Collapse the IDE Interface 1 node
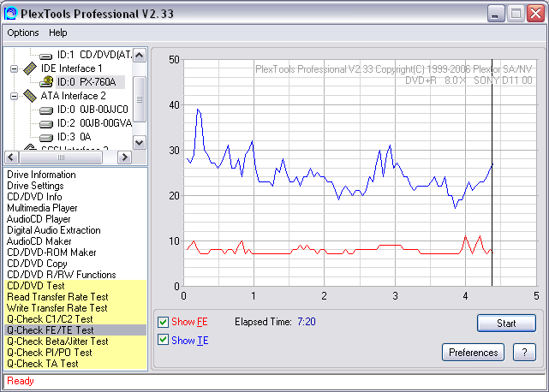 point(14,68)
